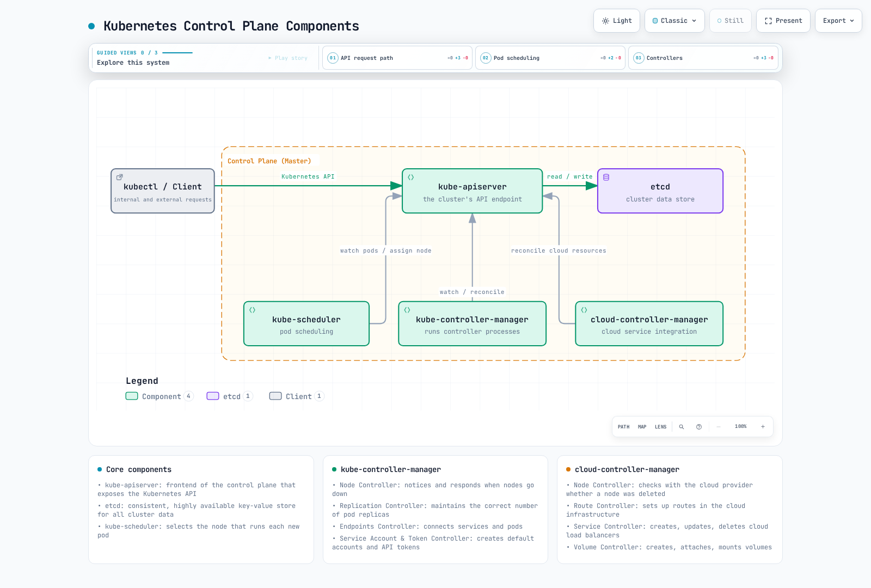Click the code icon on kube-scheduler node
871x588 pixels.
[x=253, y=310]
